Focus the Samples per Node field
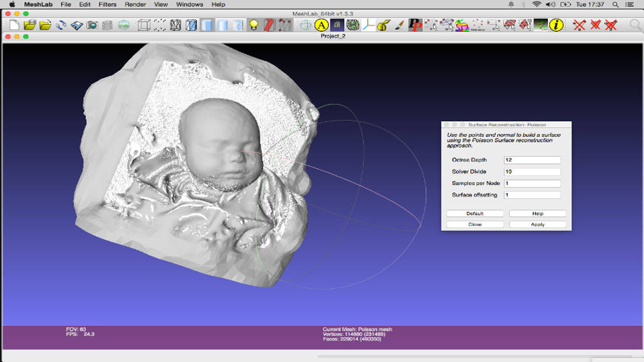The image size is (644, 362). 532,183
